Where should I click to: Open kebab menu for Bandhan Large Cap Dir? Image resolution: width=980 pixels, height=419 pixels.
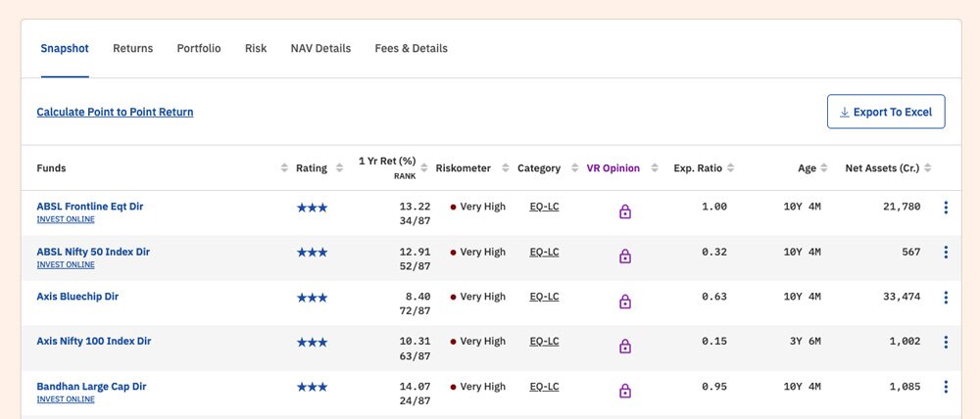click(x=946, y=387)
